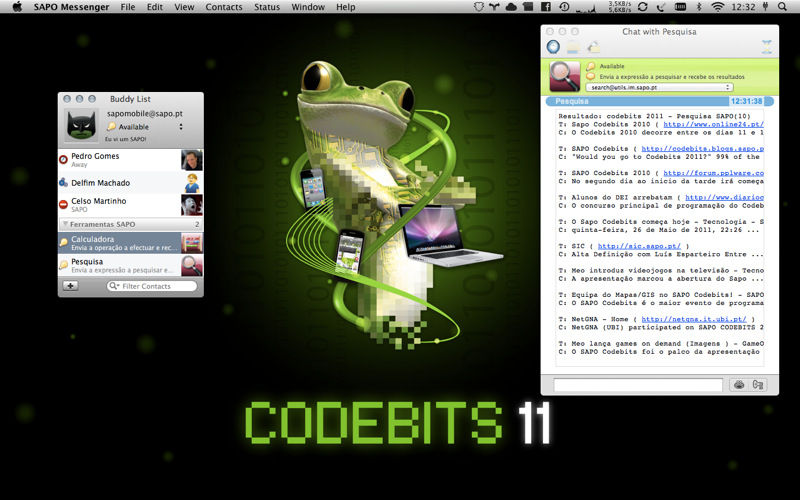This screenshot has height=500, width=800.
Task: Select the Pesquisa contact in Buddy List
Action: point(131,265)
